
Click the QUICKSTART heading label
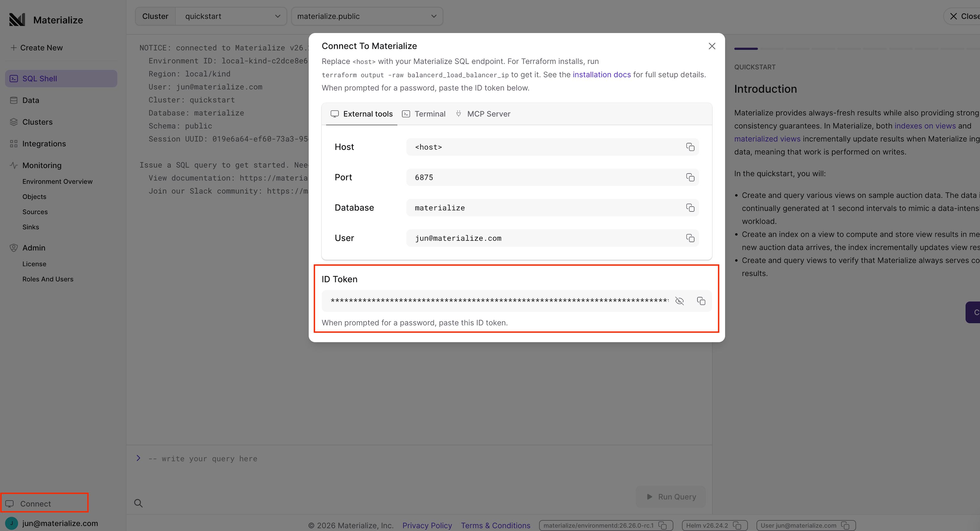pos(755,67)
